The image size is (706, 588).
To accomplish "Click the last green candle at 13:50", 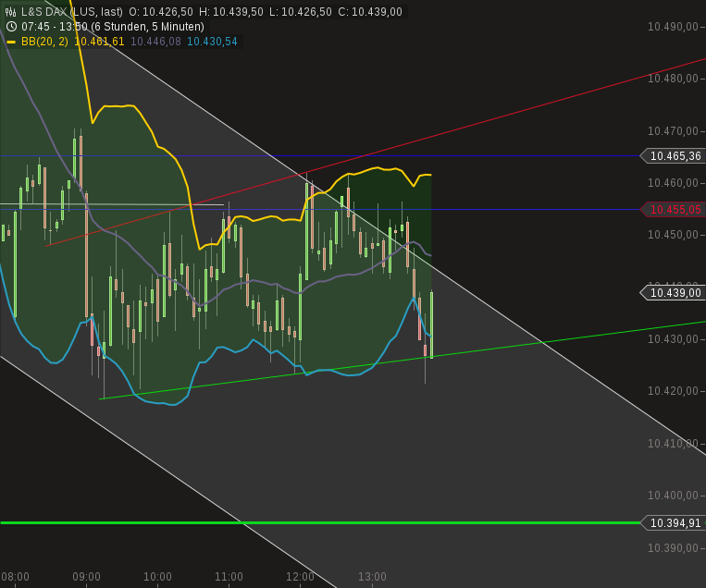I will tap(432, 325).
